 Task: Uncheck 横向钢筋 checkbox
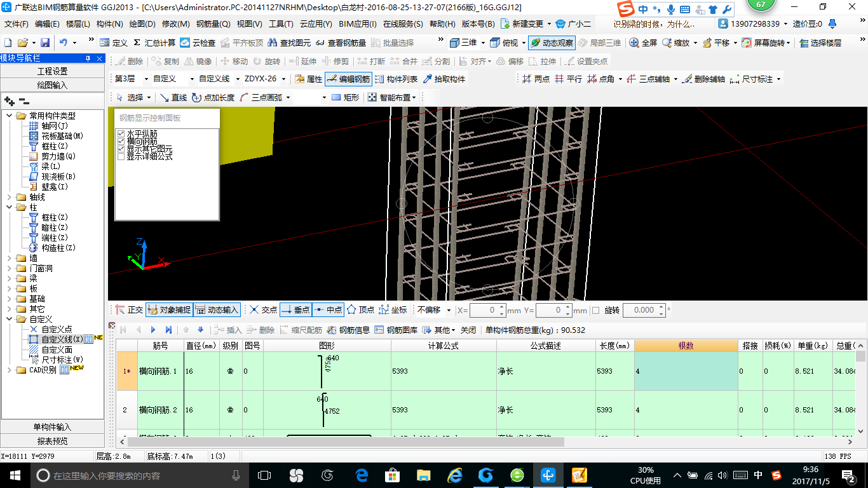[121, 141]
